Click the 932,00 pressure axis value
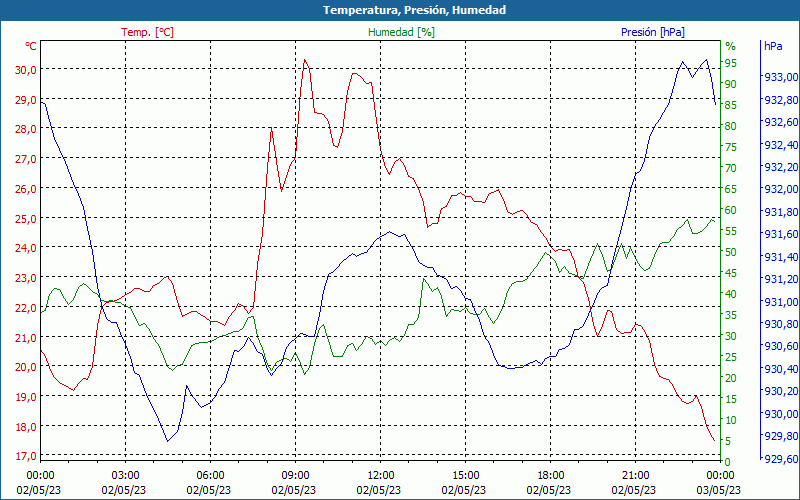Viewport: 800px width, 500px height. (780, 189)
